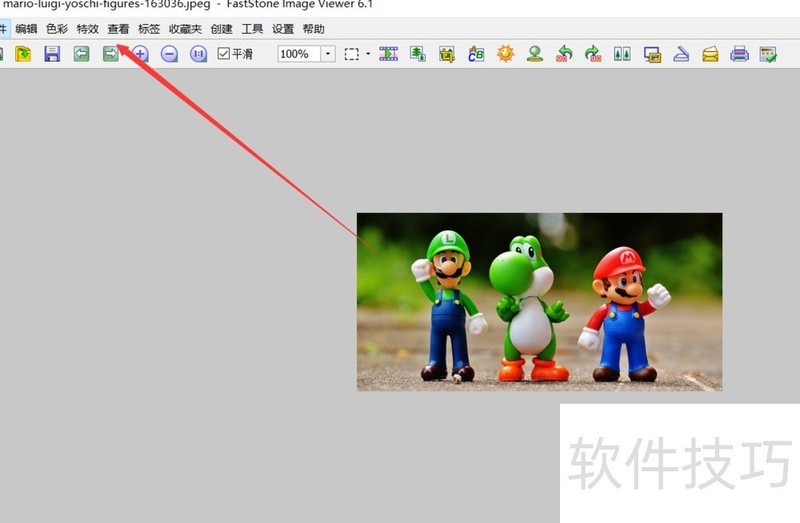Open the 色彩 (Colors) menu
This screenshot has width=800, height=523.
click(57, 29)
